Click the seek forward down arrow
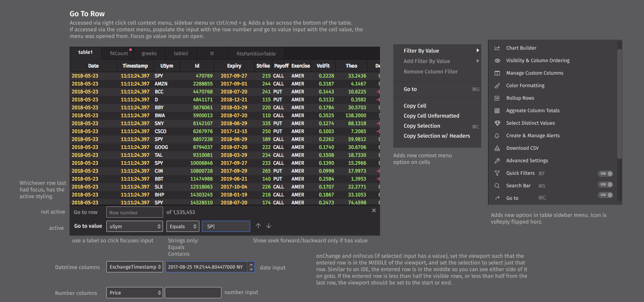644x302 pixels. click(269, 226)
